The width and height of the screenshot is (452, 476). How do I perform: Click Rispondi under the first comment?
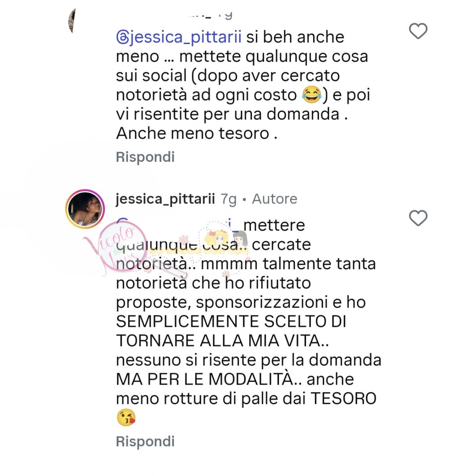(x=145, y=157)
